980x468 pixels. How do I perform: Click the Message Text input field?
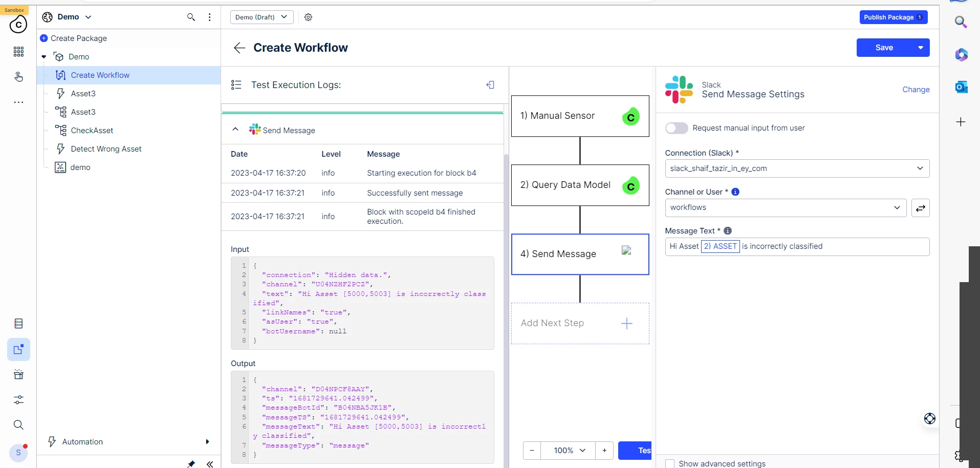[x=870, y=246]
